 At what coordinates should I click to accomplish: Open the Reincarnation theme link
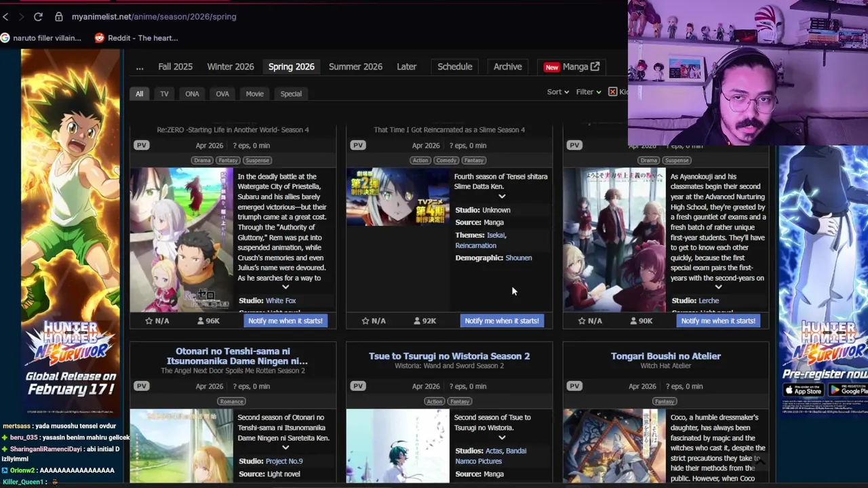coord(475,245)
